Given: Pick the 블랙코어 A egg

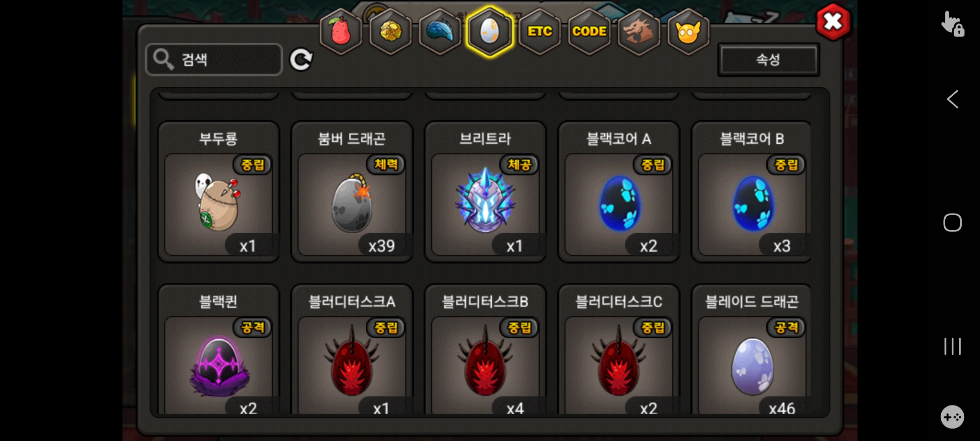Looking at the screenshot, I should [619, 192].
